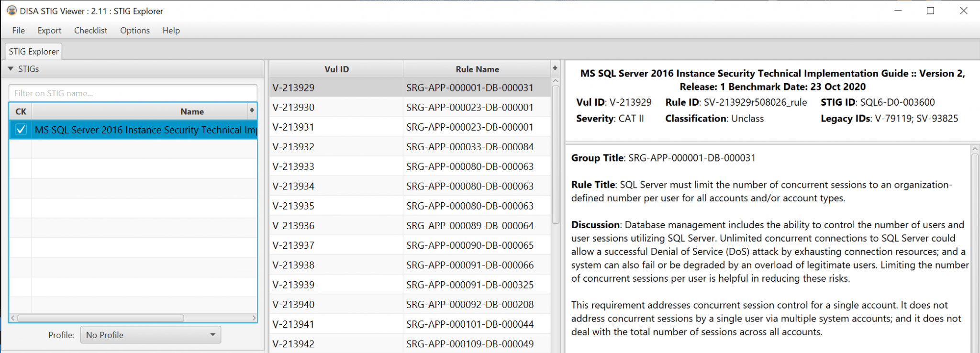Click the vulnerability list vertical scrollbar thumb
Screen dimensions: 980x353
pyautogui.click(x=556, y=153)
